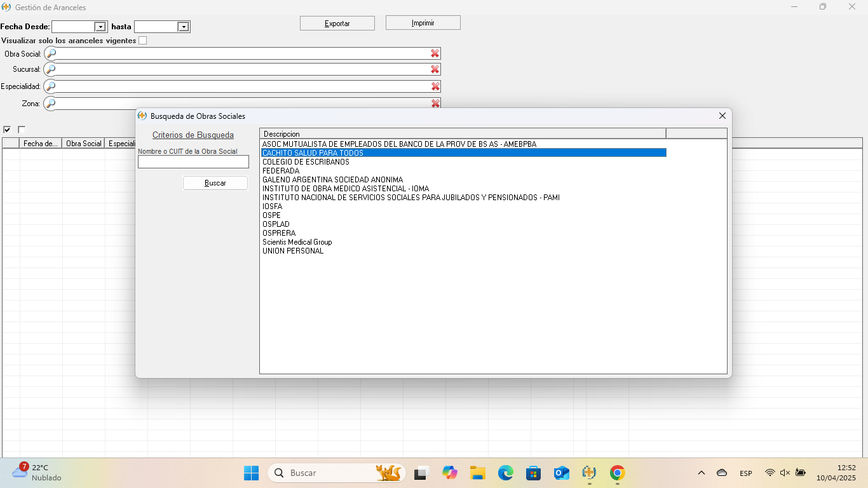The height and width of the screenshot is (488, 868).
Task: Open the 'hasta' date dropdown
Action: [x=183, y=27]
